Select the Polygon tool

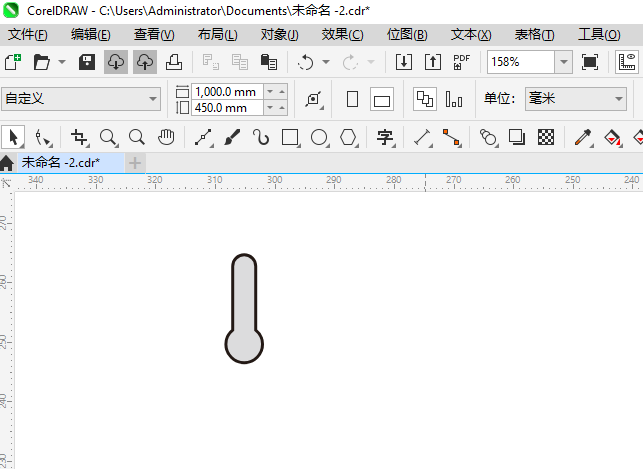[x=349, y=137]
